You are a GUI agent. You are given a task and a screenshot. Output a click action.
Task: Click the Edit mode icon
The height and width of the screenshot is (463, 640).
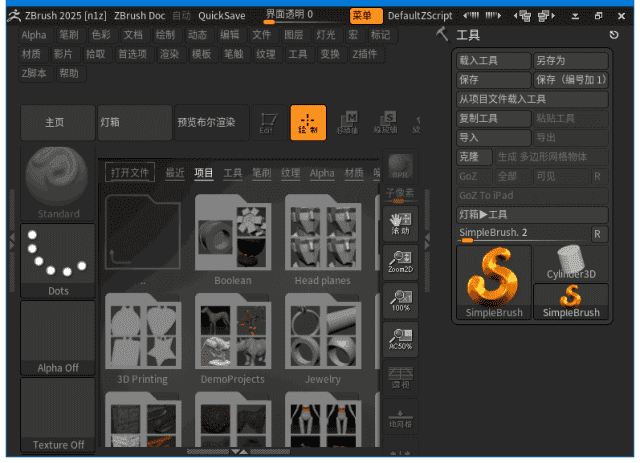266,122
